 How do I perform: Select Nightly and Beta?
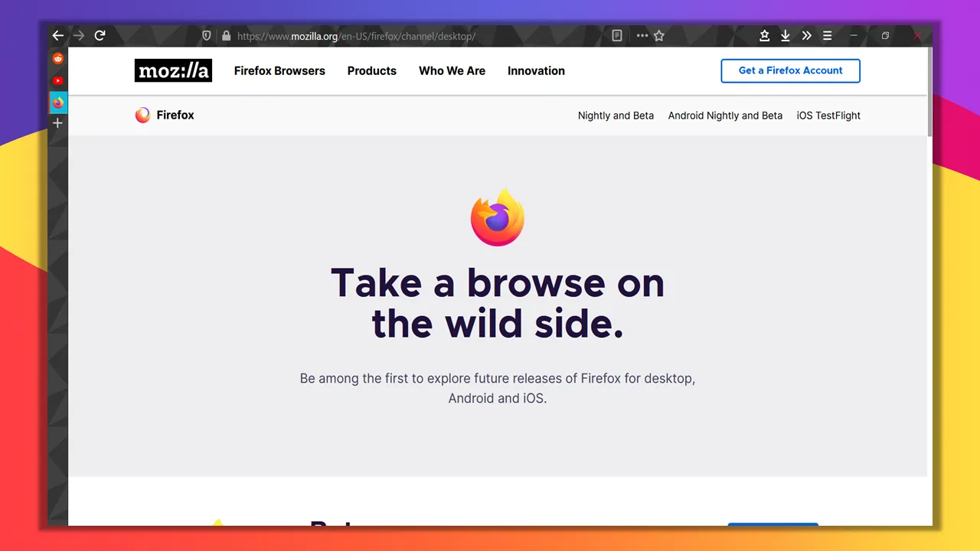click(616, 116)
